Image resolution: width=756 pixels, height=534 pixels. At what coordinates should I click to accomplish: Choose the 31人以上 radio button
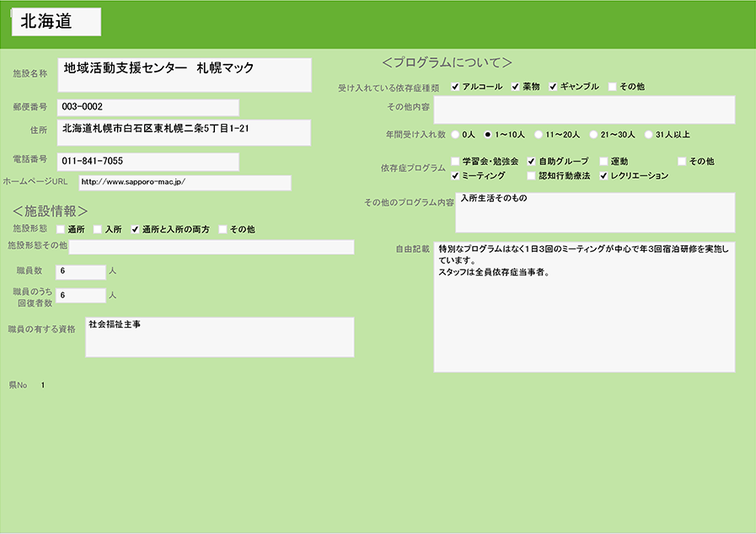pos(648,134)
